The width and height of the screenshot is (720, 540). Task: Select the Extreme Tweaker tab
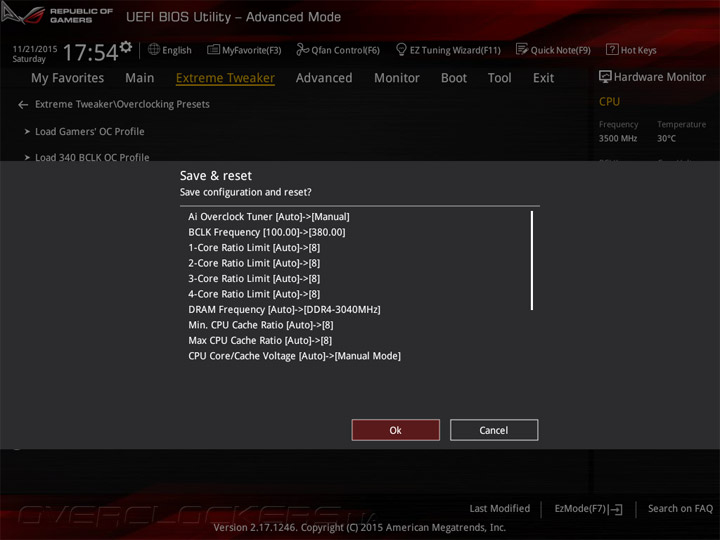pos(225,78)
